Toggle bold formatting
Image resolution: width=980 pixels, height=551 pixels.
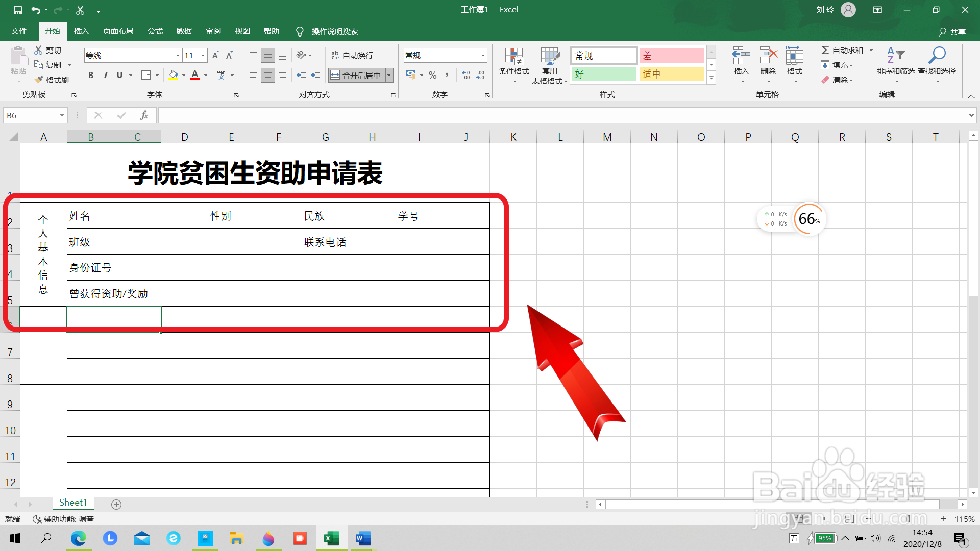[91, 75]
